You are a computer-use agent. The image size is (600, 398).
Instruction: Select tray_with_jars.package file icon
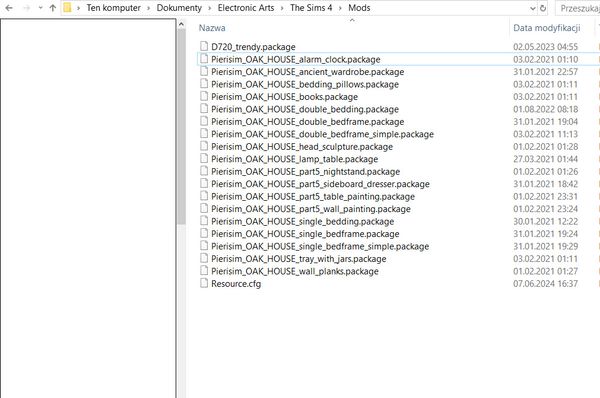pos(204,258)
